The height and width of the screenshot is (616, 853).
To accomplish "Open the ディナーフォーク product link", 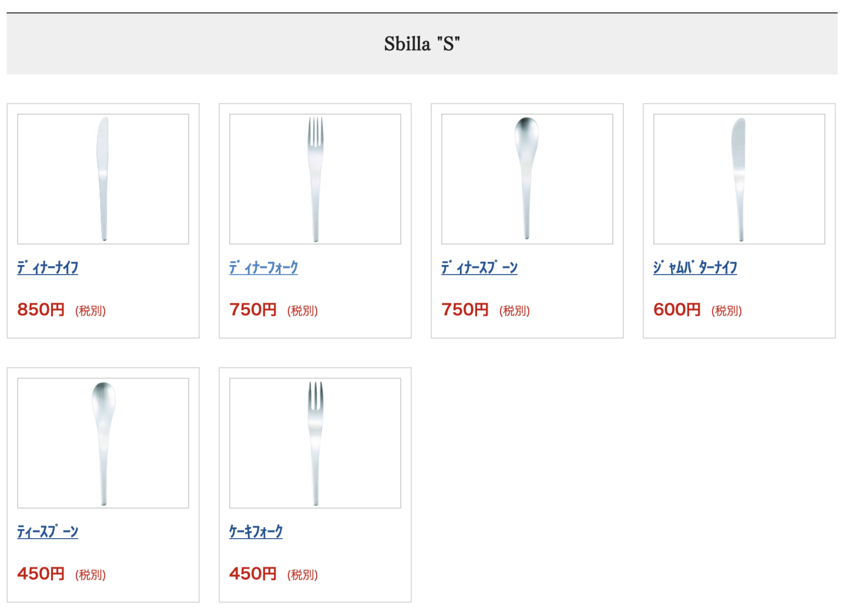I will [x=263, y=267].
